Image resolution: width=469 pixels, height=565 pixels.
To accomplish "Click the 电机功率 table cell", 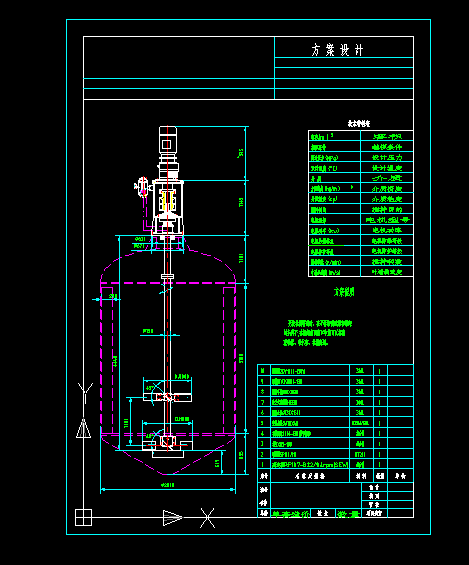I will point(387,230).
